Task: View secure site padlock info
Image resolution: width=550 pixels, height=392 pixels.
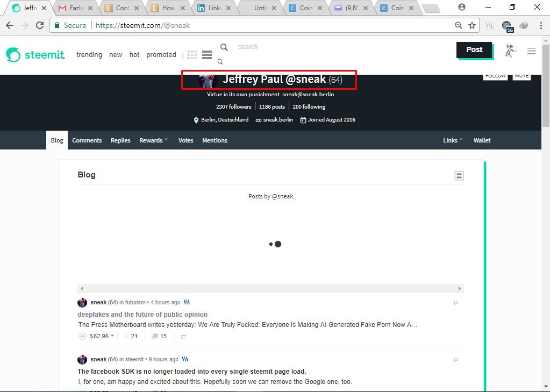Action: (x=57, y=25)
